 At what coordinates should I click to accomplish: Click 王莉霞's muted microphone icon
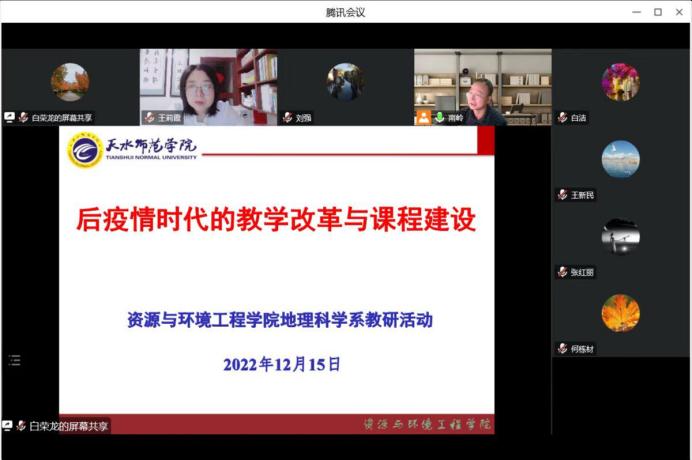point(148,117)
